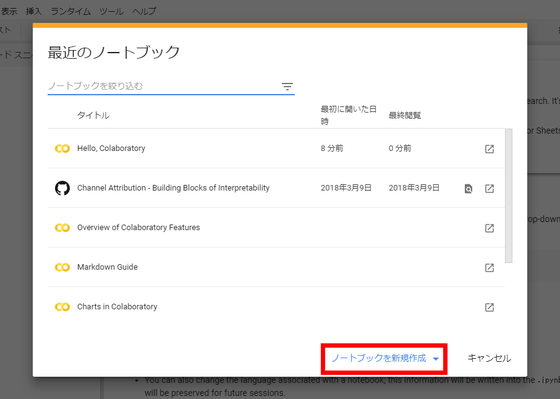Viewport: 560px width, 399px height.
Task: Click the タイトル column header
Action: [93, 115]
